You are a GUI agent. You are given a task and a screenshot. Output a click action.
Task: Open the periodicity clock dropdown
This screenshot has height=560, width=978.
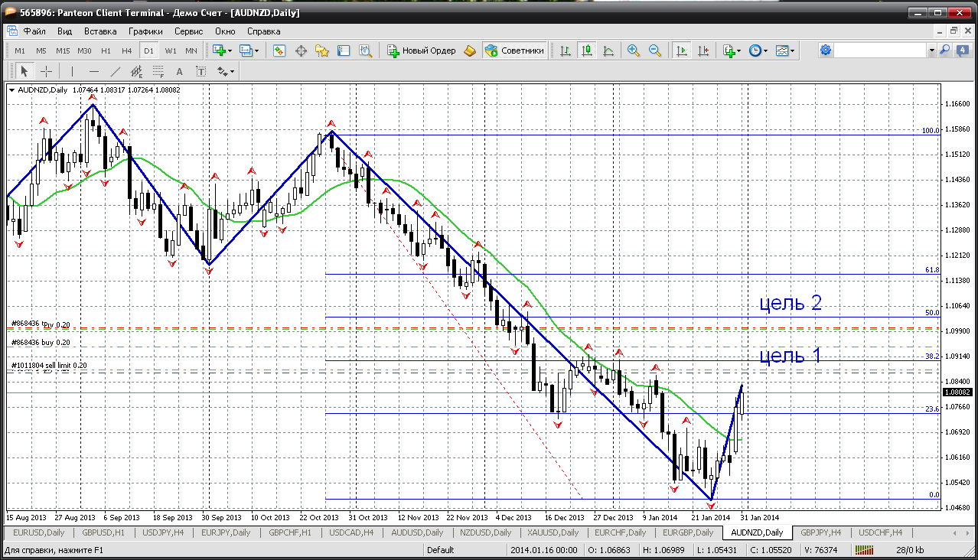coord(758,50)
